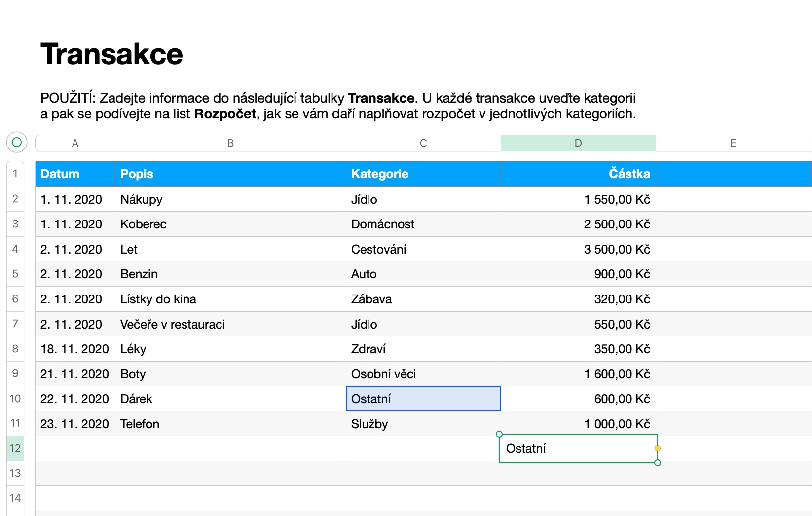Screen dimensions: 812x516
Task: Click the yellow handle on the floating Ostatní cell
Action: click(657, 448)
